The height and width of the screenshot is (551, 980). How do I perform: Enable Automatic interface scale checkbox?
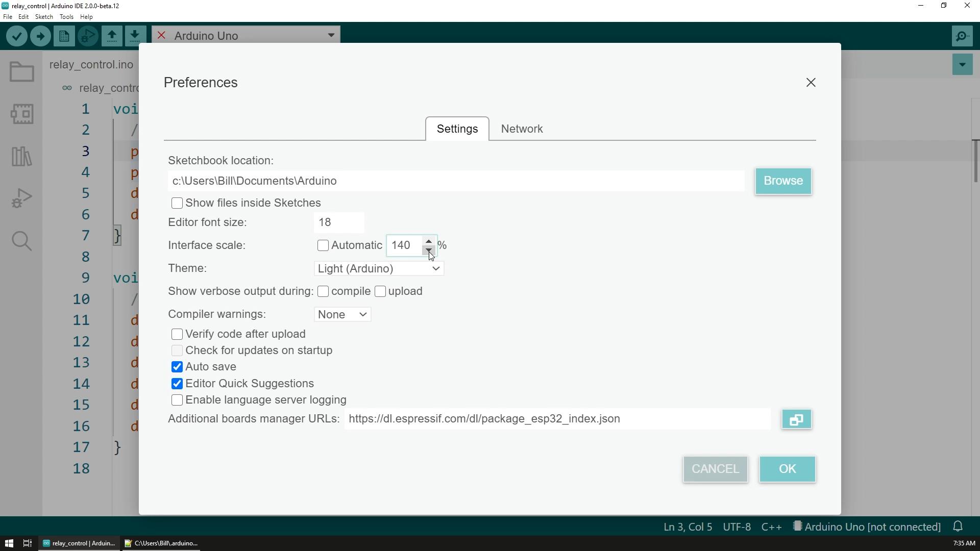click(323, 246)
